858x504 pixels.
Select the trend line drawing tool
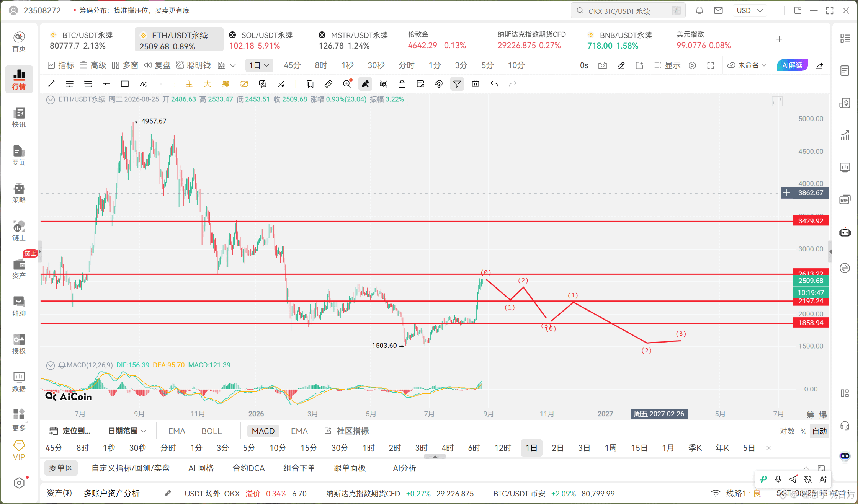coord(51,84)
